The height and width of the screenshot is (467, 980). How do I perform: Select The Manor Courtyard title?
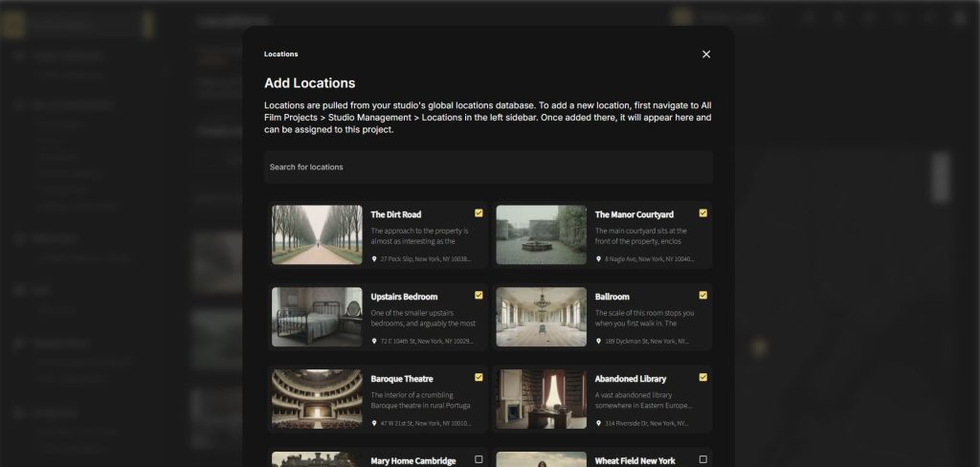coord(635,214)
